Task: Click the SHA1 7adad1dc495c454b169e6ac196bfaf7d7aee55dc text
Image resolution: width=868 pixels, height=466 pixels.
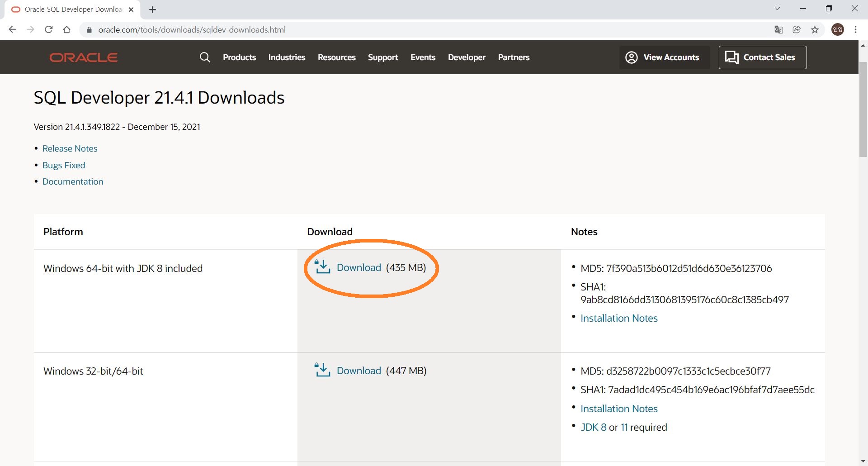Action: point(697,390)
